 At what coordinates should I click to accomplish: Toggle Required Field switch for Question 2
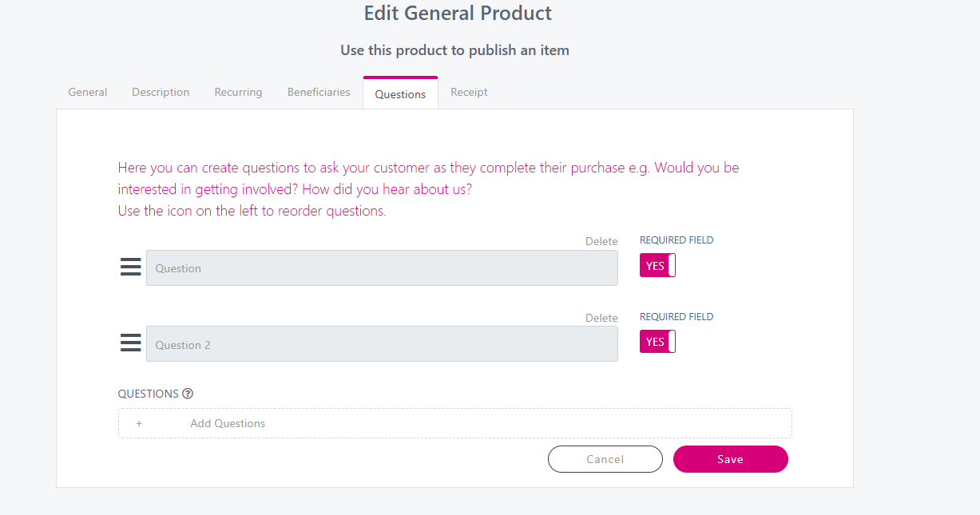pos(657,342)
